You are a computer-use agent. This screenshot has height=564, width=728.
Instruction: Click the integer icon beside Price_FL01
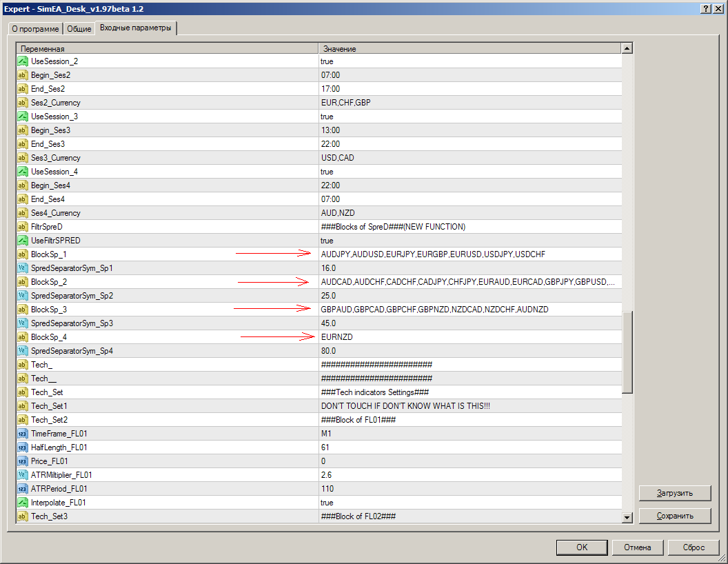click(22, 461)
